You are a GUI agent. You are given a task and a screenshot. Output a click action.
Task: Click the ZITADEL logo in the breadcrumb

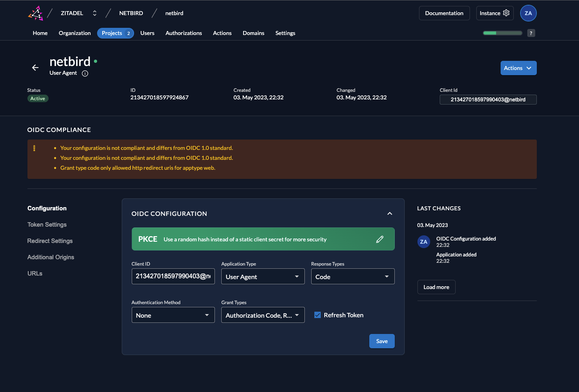tap(35, 13)
